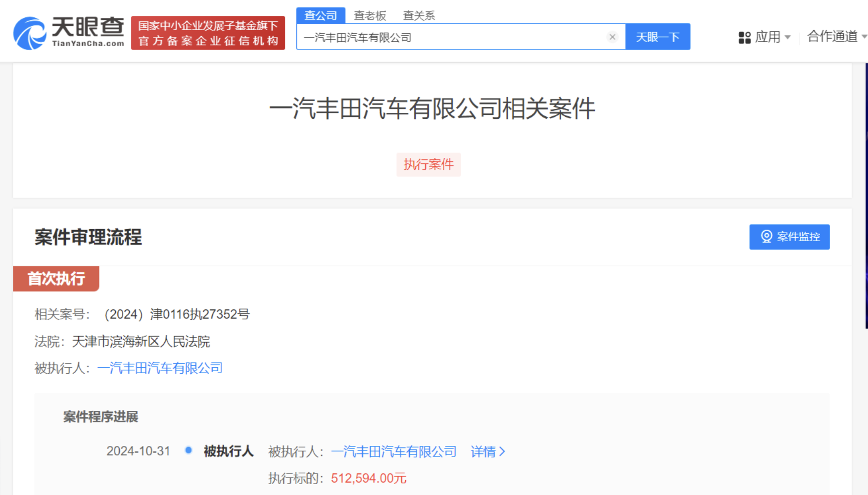
Task: Click the case monitoring camera icon
Action: click(x=766, y=237)
